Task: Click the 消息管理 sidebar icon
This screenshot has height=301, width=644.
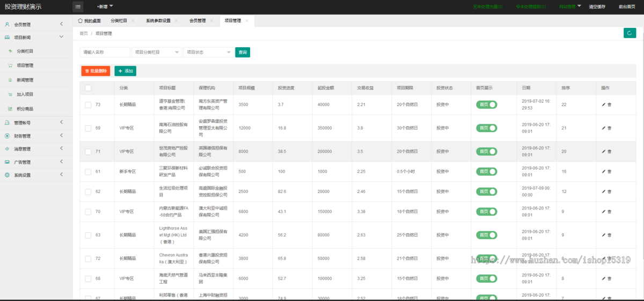Action: pyautogui.click(x=7, y=149)
